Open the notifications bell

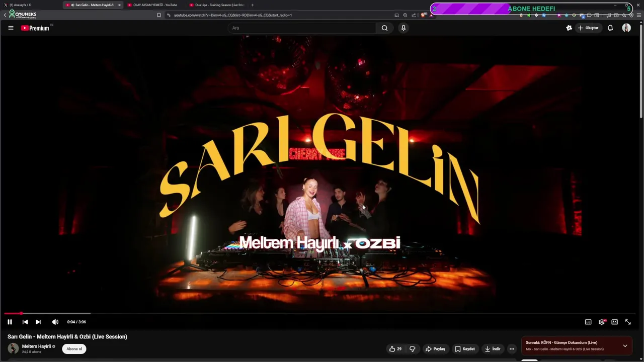[610, 28]
